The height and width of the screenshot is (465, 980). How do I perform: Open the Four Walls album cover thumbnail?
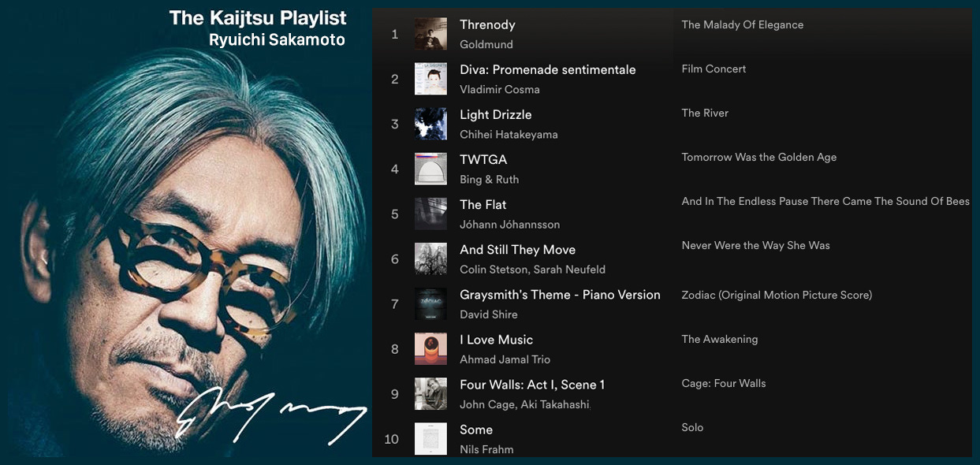[430, 393]
